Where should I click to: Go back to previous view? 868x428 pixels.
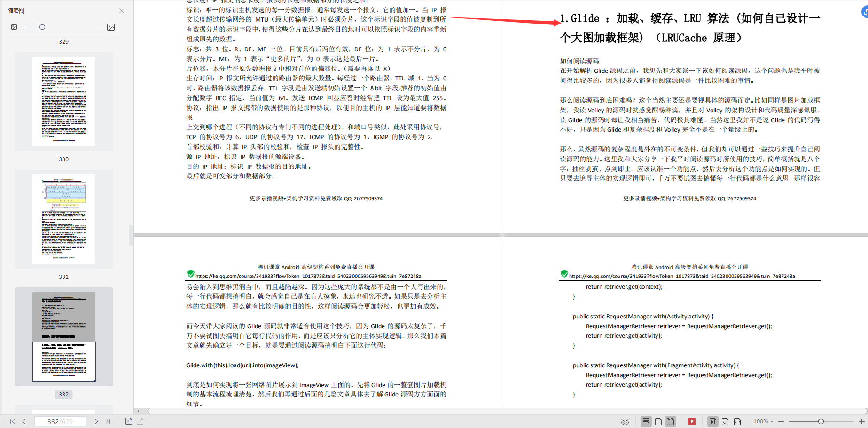tap(129, 421)
